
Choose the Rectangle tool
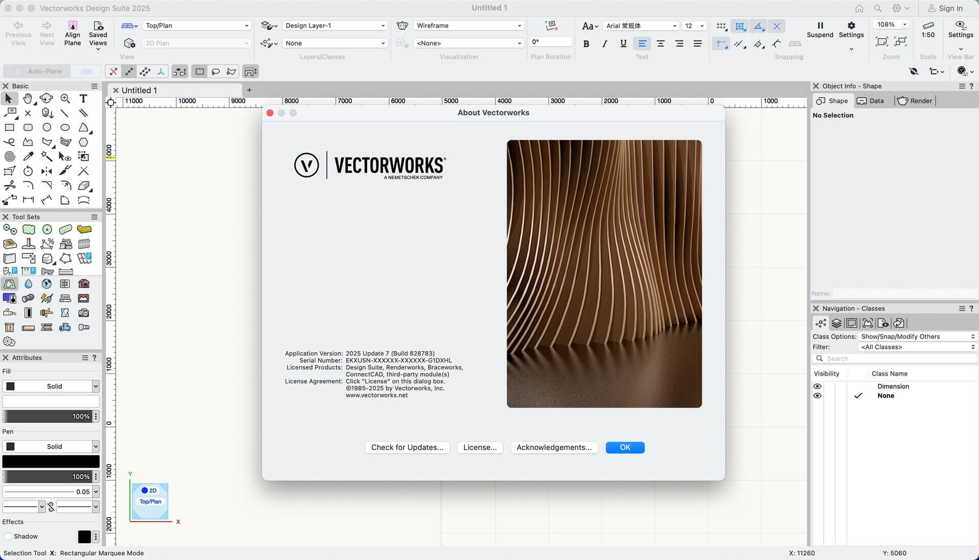9,127
